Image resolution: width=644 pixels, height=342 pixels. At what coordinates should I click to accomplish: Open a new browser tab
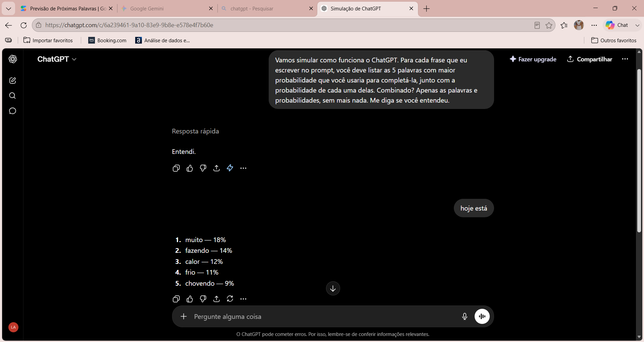pos(427,9)
